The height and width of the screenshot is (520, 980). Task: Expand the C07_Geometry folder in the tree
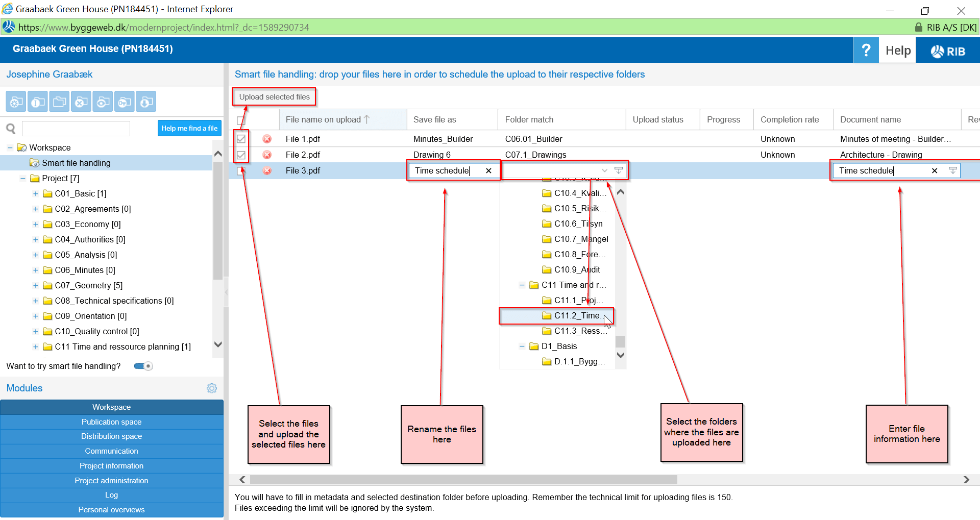click(35, 285)
